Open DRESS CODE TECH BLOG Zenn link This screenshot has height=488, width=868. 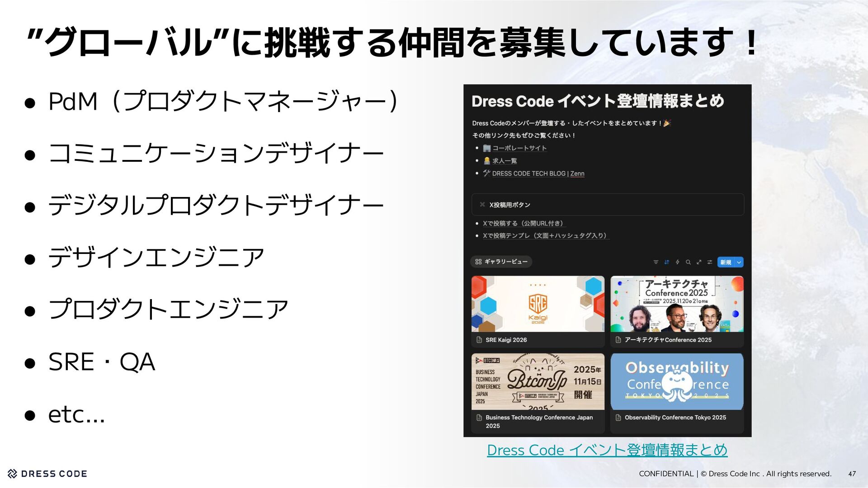tap(538, 174)
